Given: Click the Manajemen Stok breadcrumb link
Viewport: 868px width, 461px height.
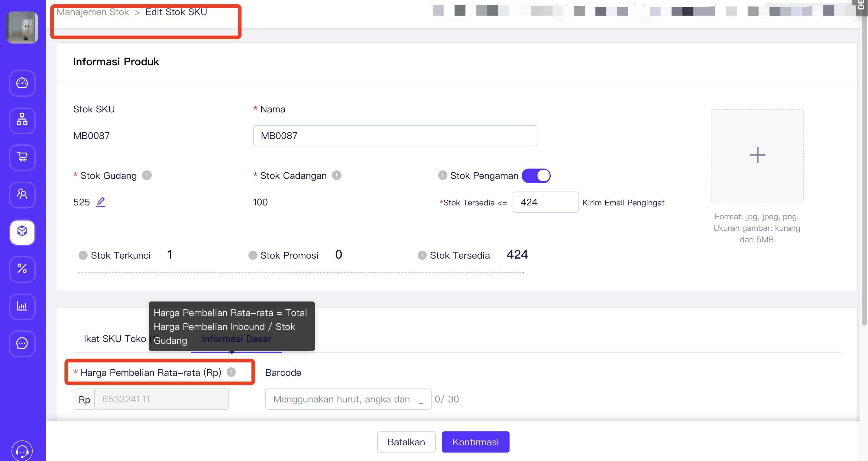Looking at the screenshot, I should tap(93, 12).
